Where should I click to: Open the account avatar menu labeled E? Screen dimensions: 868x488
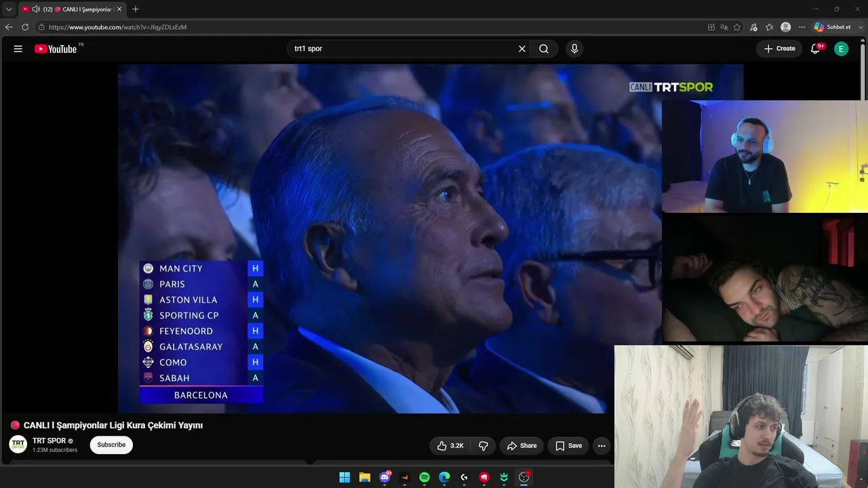click(841, 49)
